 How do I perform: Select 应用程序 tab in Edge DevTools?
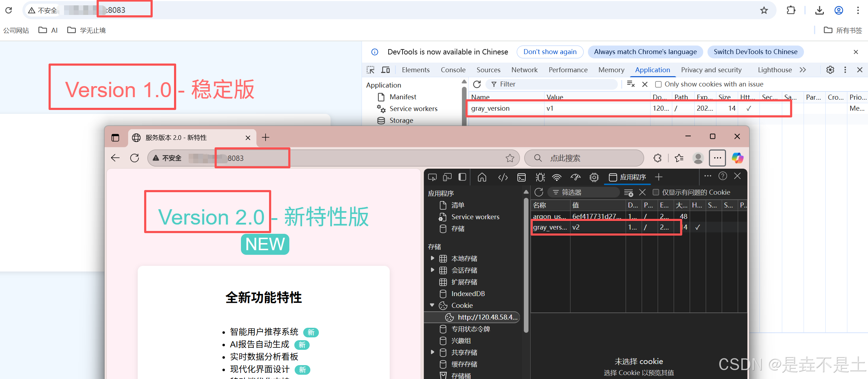coord(627,177)
